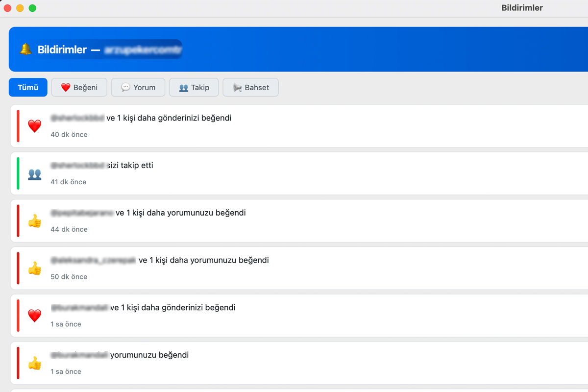Click the people icon beside 'sizi takip etti'

[x=34, y=173]
